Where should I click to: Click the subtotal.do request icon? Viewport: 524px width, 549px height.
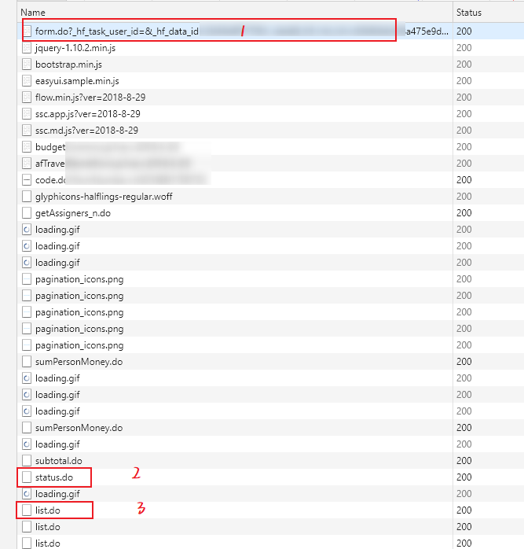[27, 461]
